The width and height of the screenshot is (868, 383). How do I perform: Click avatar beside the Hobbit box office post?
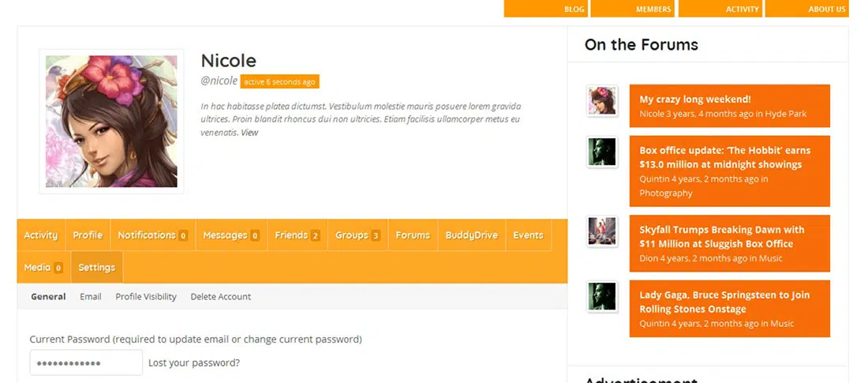[x=602, y=152]
